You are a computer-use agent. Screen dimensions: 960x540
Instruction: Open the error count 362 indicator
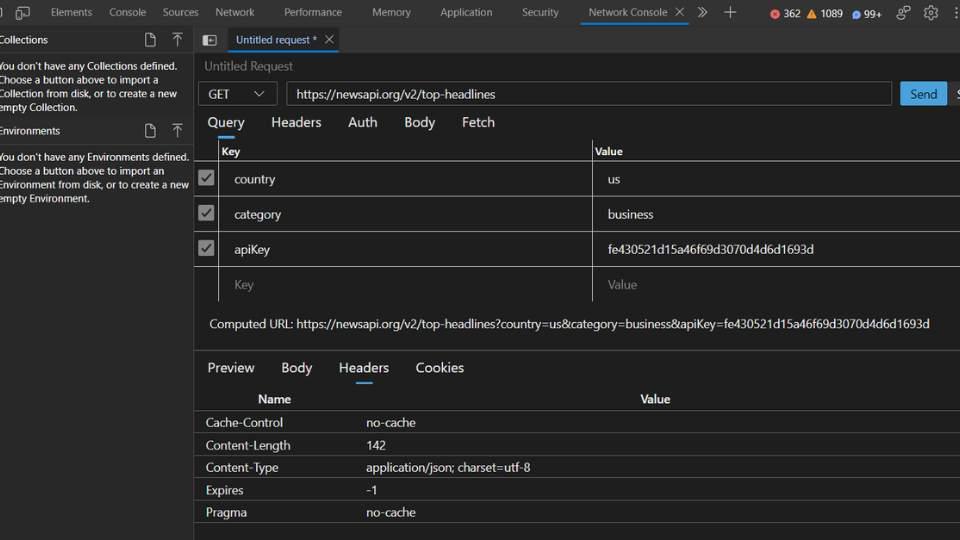click(x=785, y=13)
